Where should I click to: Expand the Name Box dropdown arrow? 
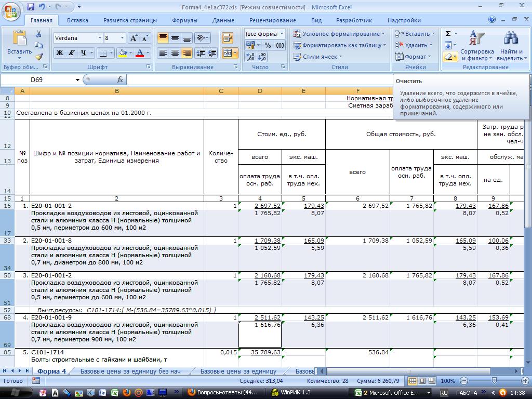[78, 80]
